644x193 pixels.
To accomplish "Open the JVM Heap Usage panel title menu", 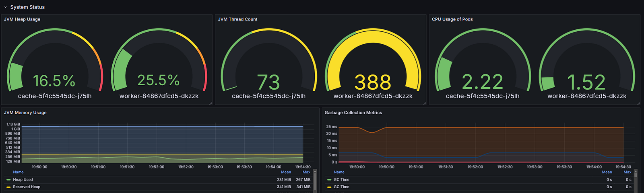I will click(x=22, y=19).
